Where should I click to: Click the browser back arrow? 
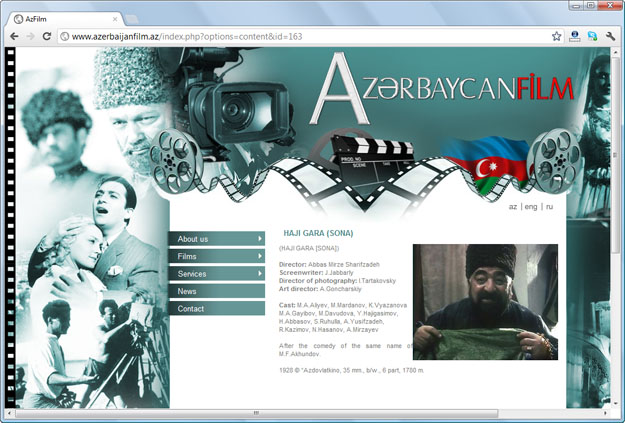[x=15, y=36]
